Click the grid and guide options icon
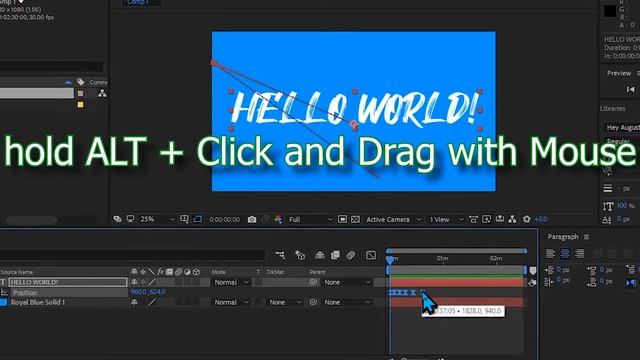 coord(184,219)
